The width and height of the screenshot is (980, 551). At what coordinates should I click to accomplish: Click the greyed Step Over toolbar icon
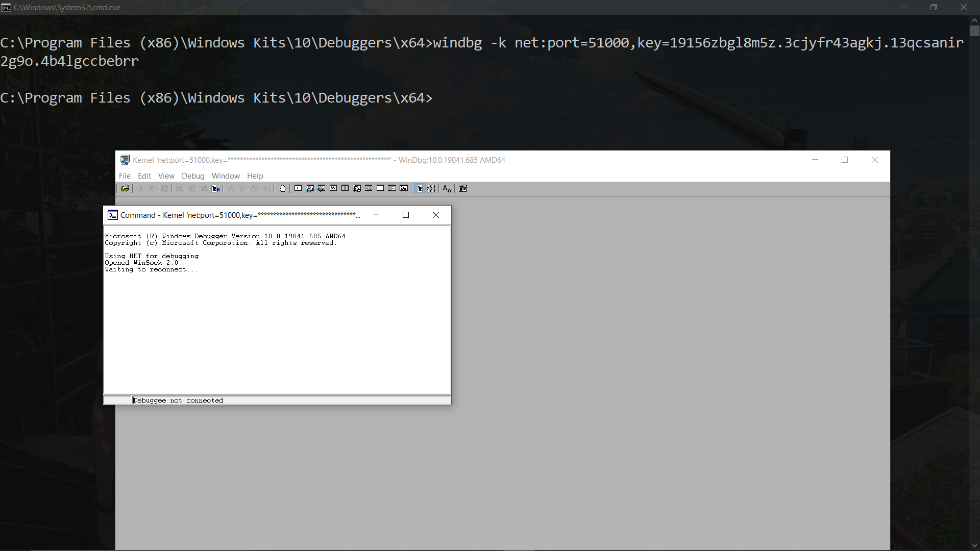click(243, 189)
